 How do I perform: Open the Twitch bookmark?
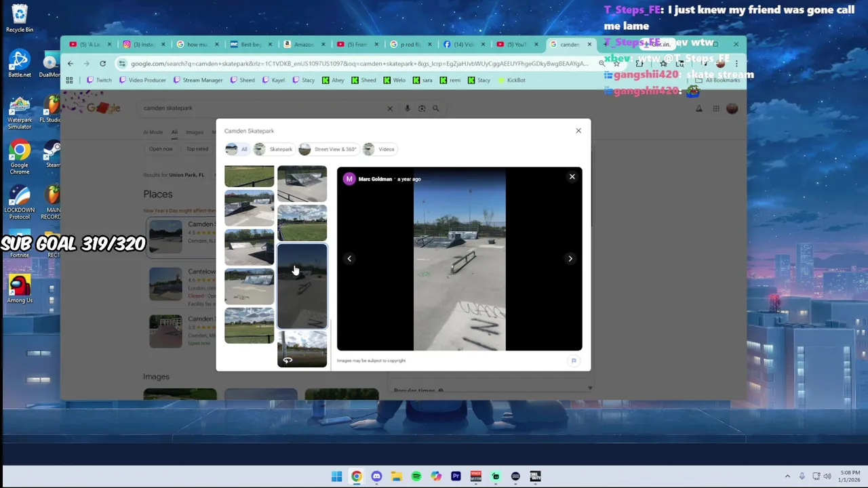point(99,80)
